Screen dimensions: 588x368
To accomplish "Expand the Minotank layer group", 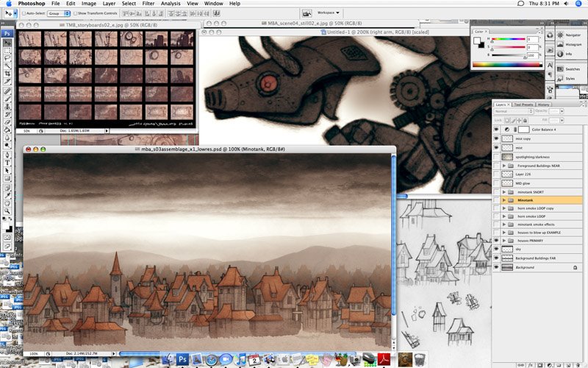I will click(504, 200).
